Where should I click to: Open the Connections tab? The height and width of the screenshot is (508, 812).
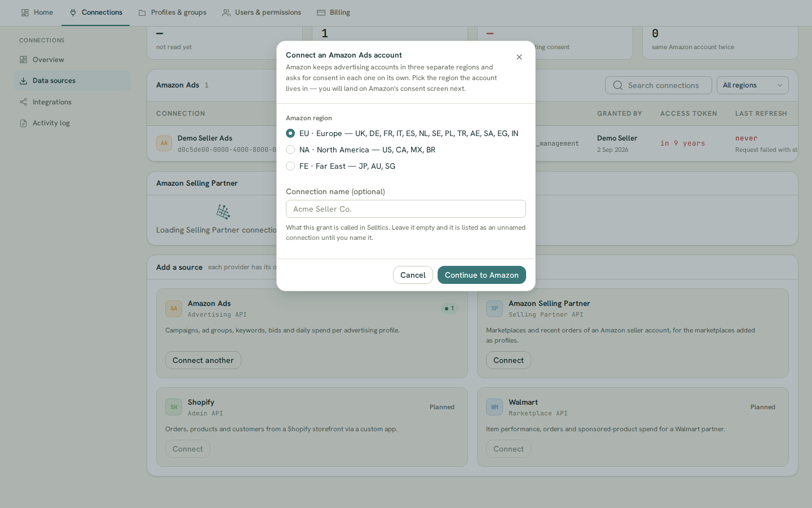click(96, 12)
